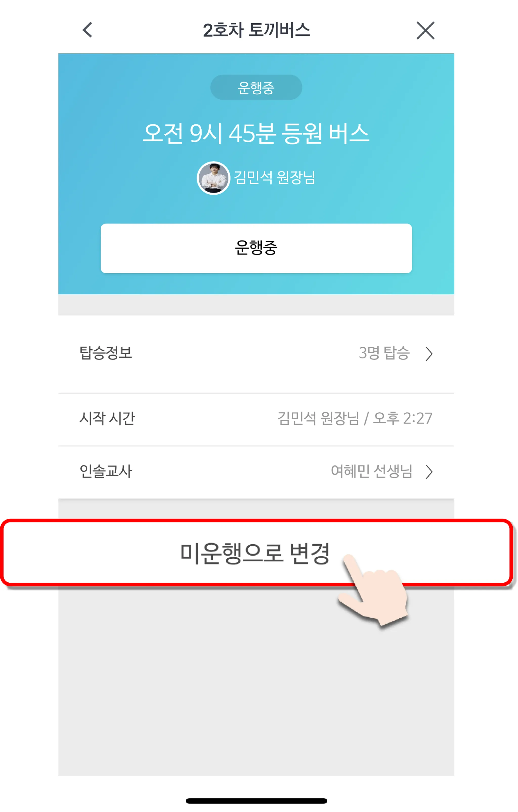
Task: Tap the 운행중 status pill badge
Action: coord(256,87)
